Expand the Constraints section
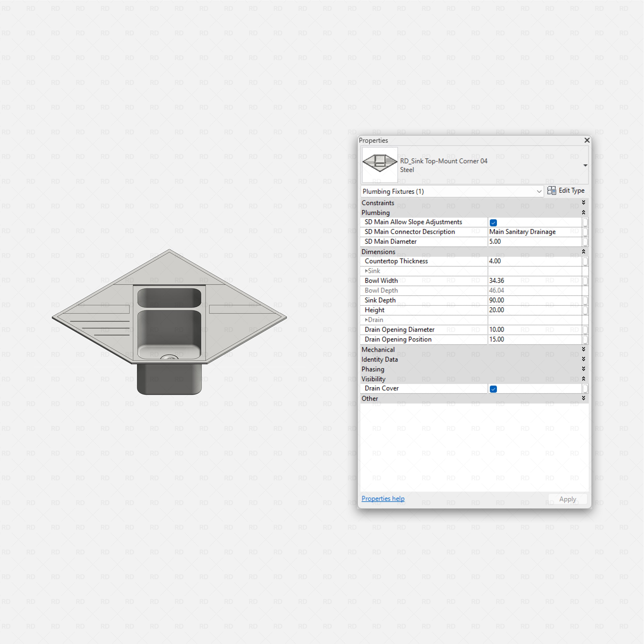 coord(583,202)
